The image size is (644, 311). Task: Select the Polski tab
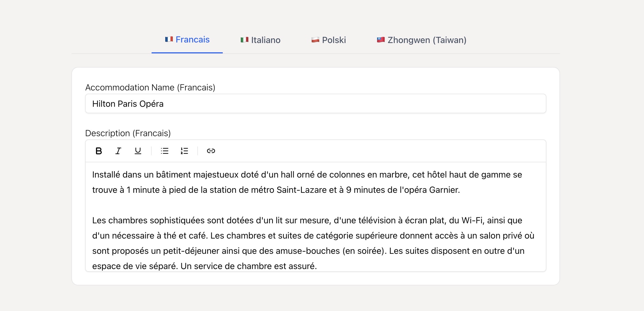[x=334, y=40]
